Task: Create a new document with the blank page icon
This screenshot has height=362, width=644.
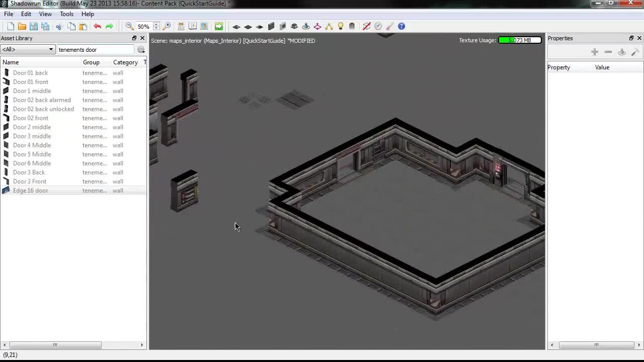Action: pos(11,26)
